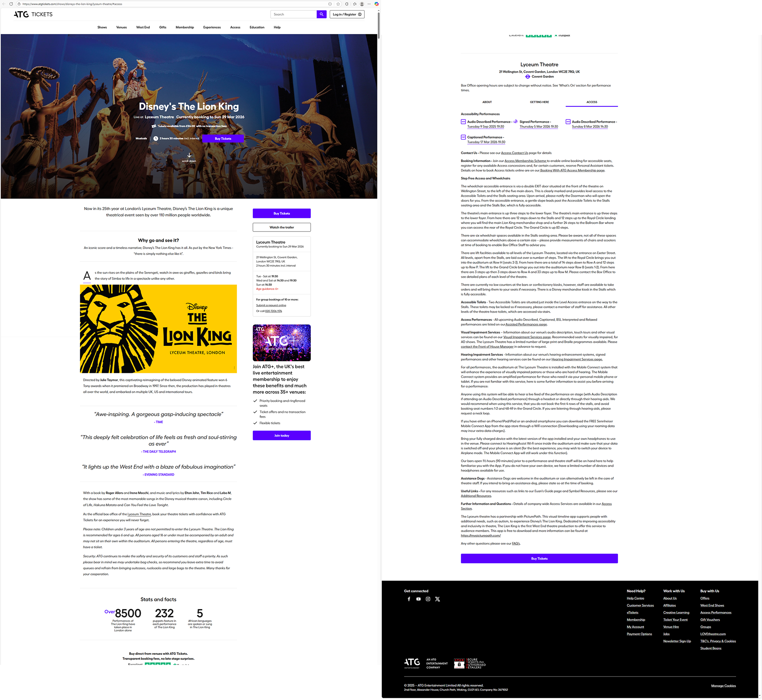This screenshot has width=762, height=700.
Task: Open ATG's Facebook page icon
Action: pyautogui.click(x=409, y=599)
